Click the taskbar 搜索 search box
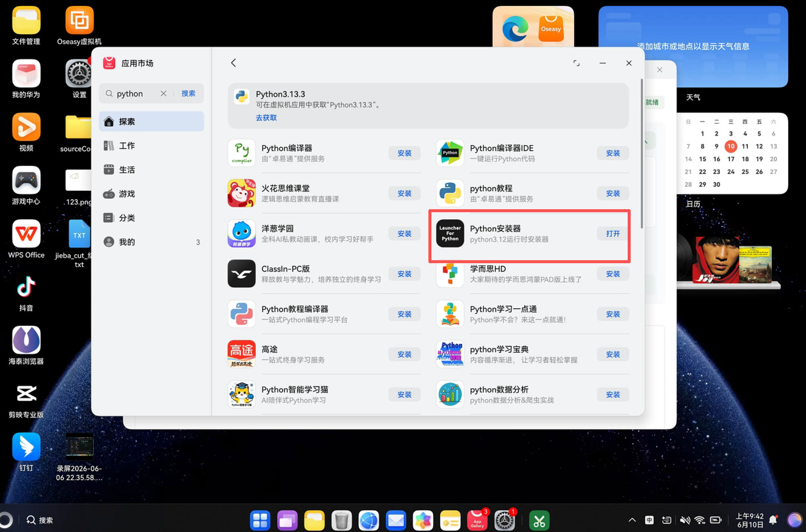Viewport: 806px width, 532px height. (x=40, y=520)
